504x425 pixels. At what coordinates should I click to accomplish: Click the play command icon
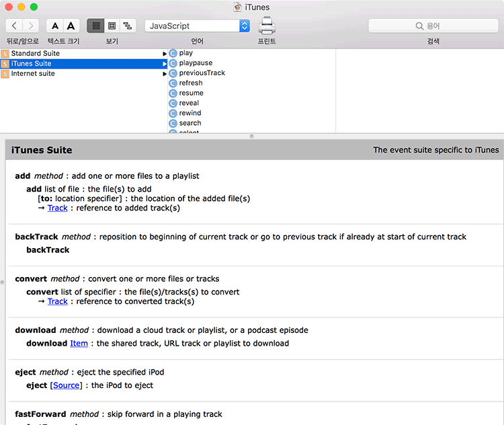click(x=173, y=53)
